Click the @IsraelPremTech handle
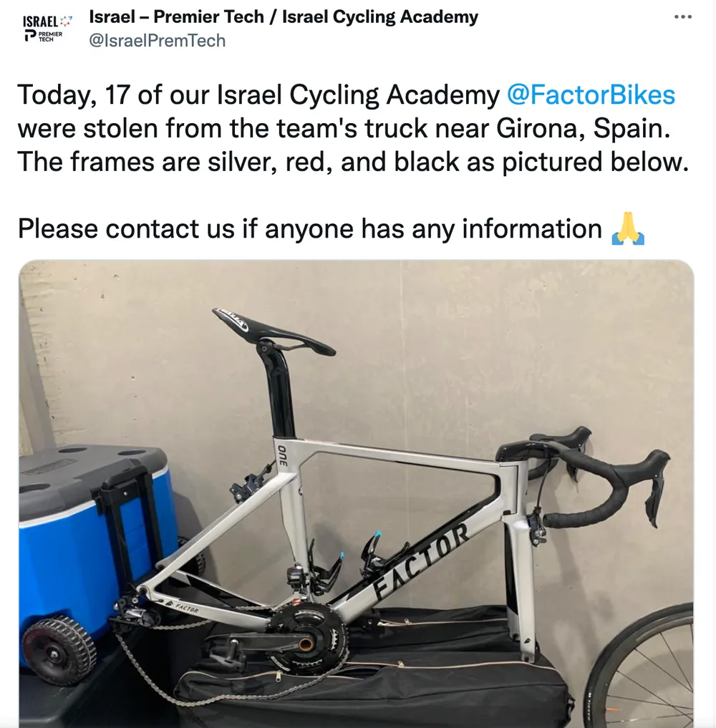The height and width of the screenshot is (728, 716). [157, 40]
